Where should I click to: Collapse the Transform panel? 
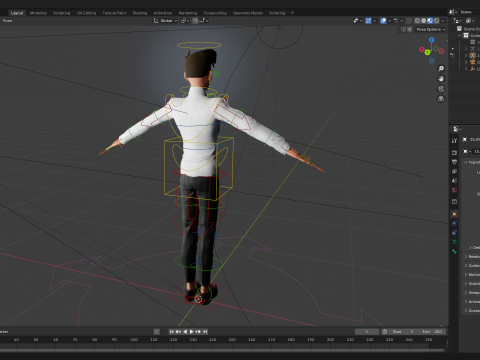click(x=466, y=162)
